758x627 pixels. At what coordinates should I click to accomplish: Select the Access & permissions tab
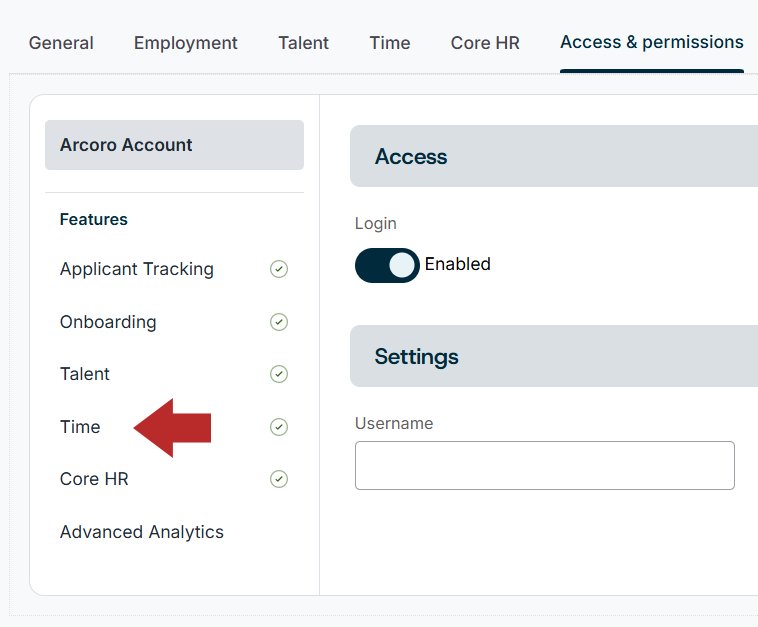click(x=652, y=43)
